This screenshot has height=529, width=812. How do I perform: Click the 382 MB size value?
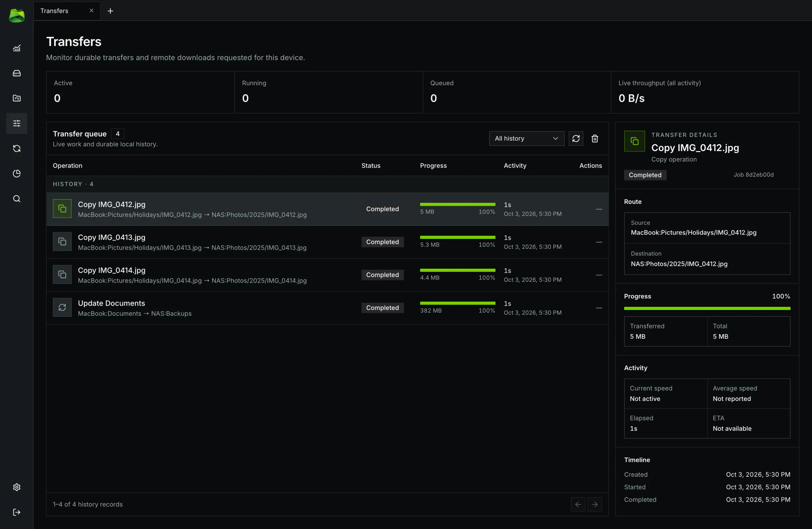(x=431, y=311)
